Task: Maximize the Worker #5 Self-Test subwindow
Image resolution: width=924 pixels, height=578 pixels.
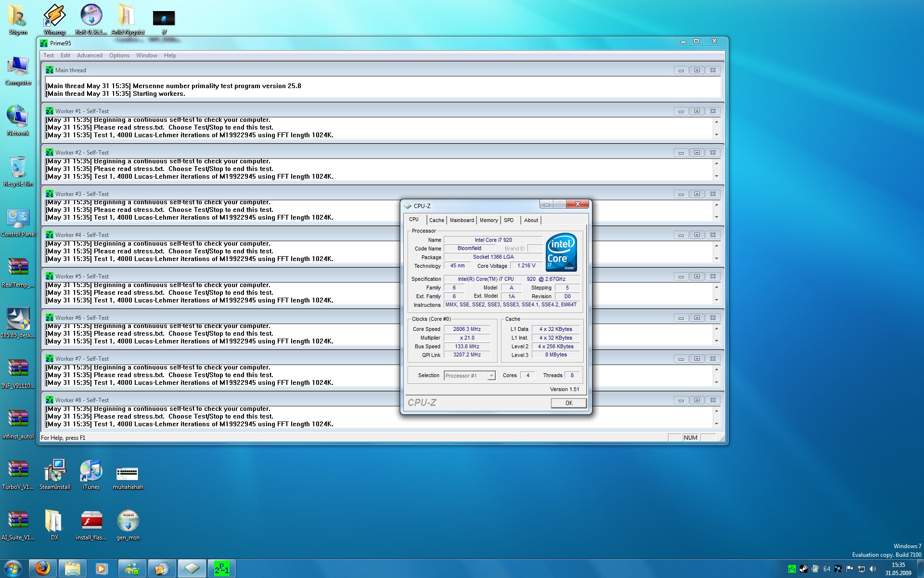Action: click(x=697, y=276)
